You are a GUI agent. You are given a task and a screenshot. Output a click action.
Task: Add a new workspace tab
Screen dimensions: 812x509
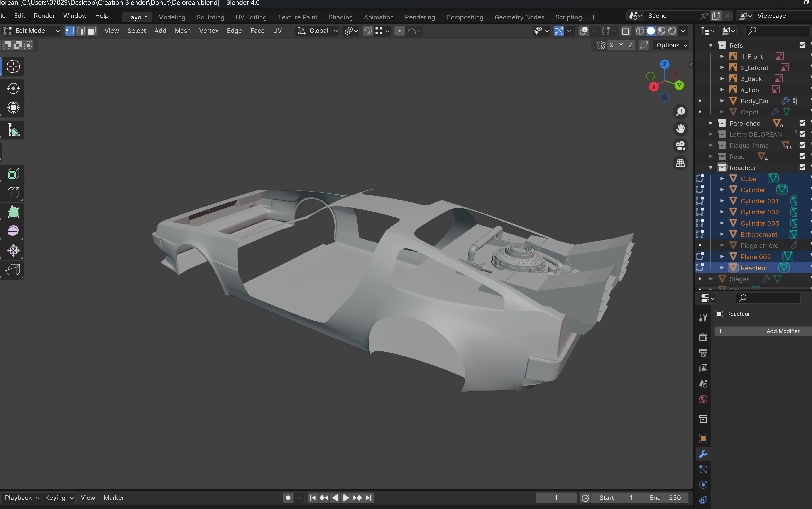click(593, 17)
